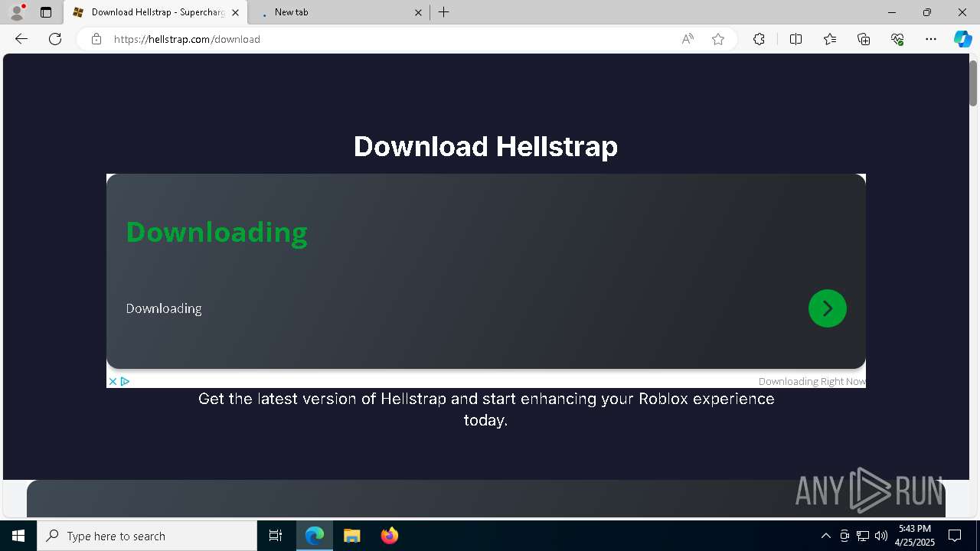Open the Favorites list icon
Viewport: 980px width, 551px height.
coord(830,39)
